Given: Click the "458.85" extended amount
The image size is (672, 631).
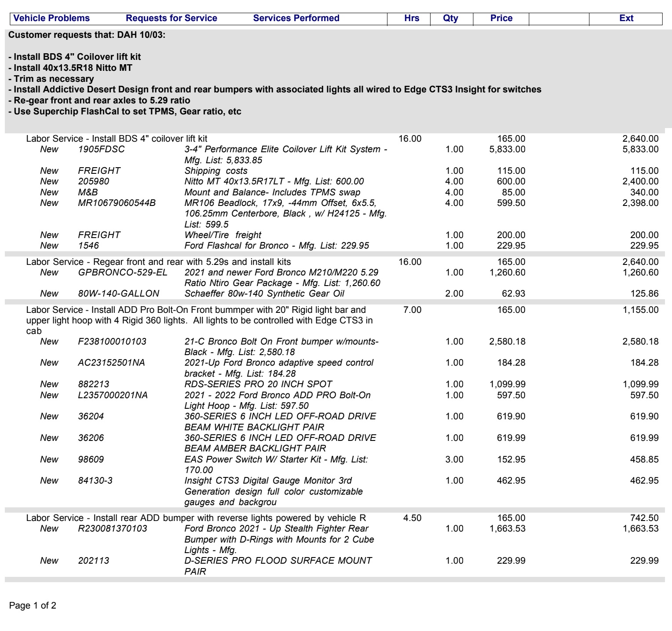Looking at the screenshot, I should point(644,460).
